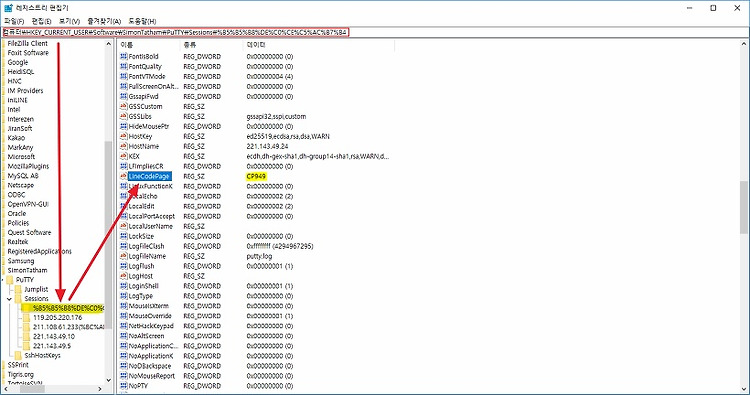Open the File menu

pos(14,22)
